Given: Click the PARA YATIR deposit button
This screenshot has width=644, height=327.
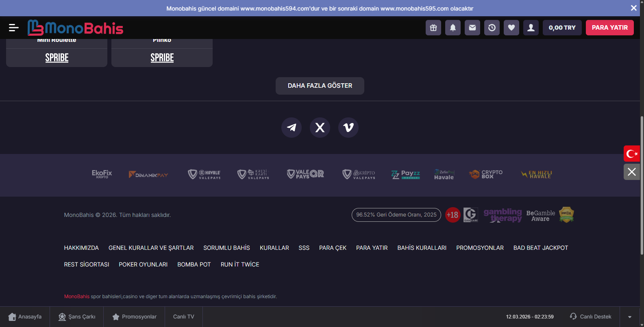Looking at the screenshot, I should tap(609, 28).
